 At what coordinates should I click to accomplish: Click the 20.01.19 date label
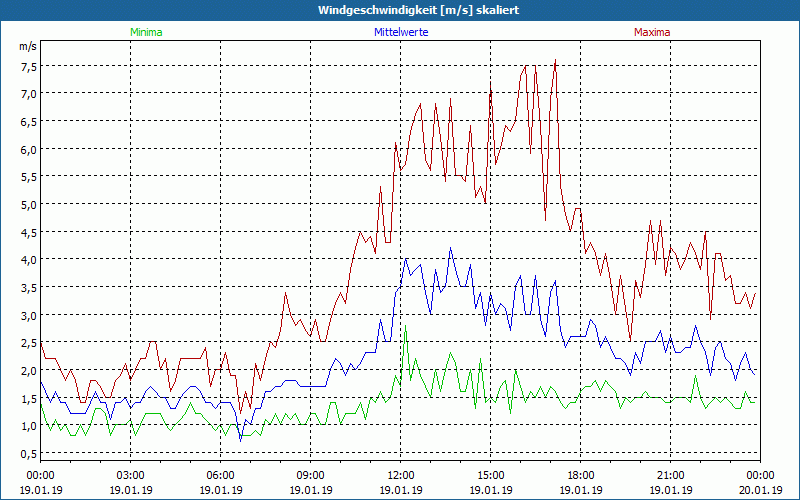pyautogui.click(x=759, y=490)
